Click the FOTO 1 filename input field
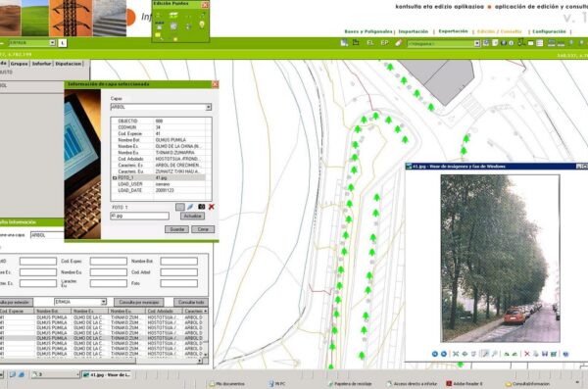 (x=139, y=217)
